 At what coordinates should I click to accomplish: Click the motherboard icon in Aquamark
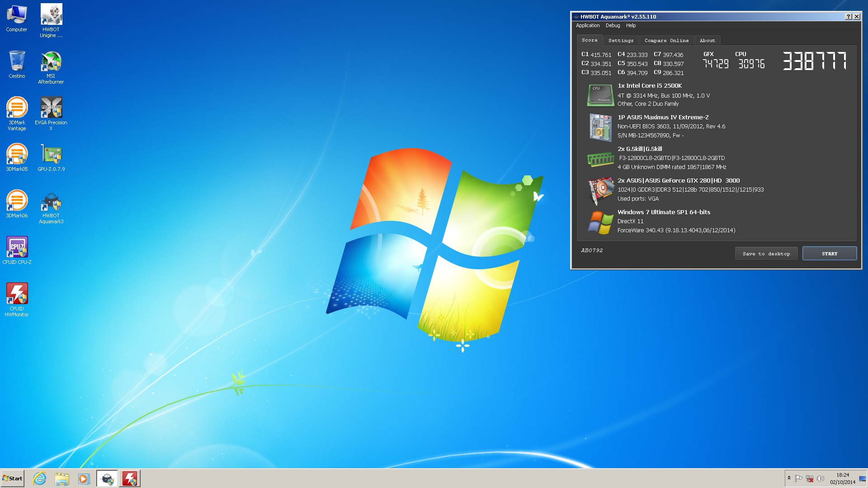(x=600, y=127)
